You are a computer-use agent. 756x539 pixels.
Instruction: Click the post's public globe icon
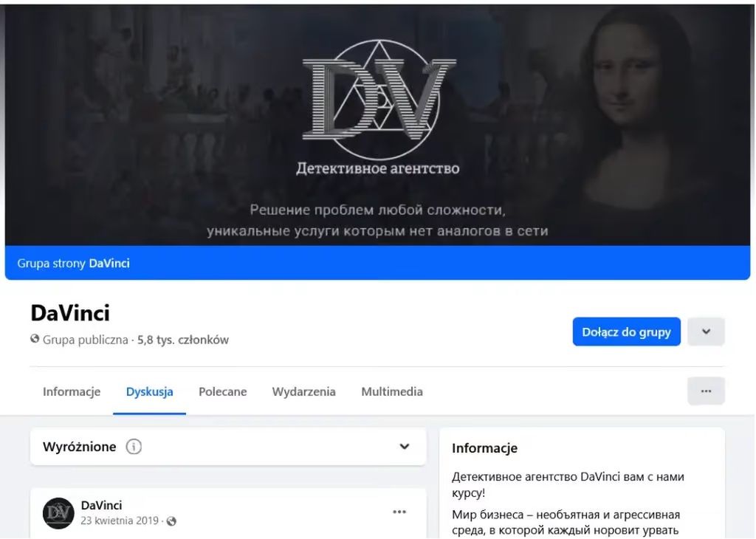(x=171, y=521)
